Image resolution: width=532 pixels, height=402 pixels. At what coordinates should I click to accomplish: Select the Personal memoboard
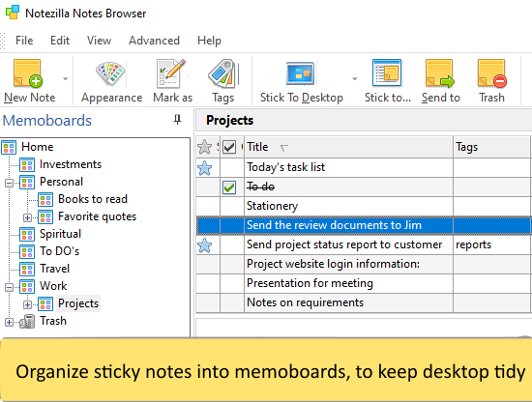click(x=61, y=182)
